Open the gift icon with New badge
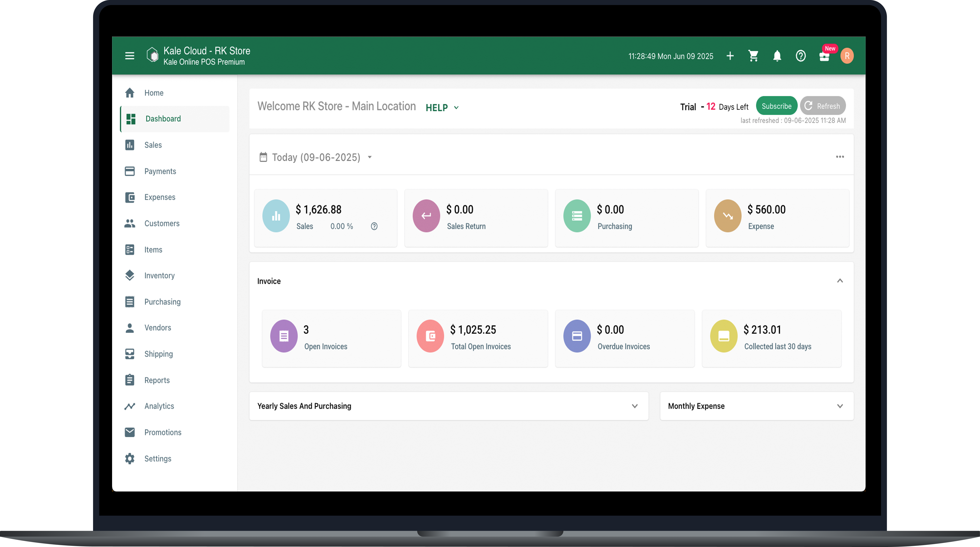 point(824,56)
